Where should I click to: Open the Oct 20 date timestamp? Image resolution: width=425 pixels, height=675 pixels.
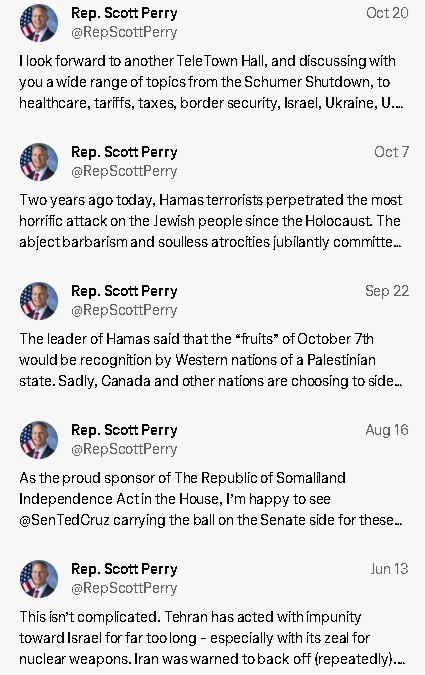387,13
